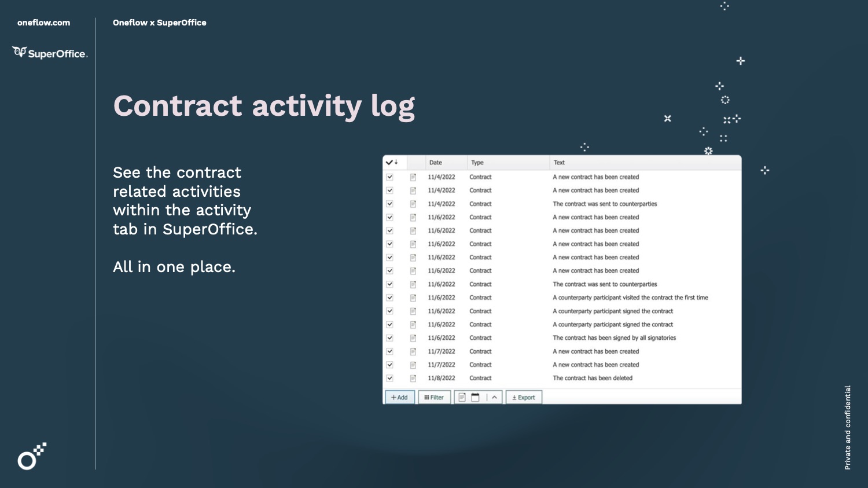Image resolution: width=868 pixels, height=488 pixels.
Task: Toggle checkbox of 11/6/2022 'sent to counterparties' row
Action: coord(389,285)
